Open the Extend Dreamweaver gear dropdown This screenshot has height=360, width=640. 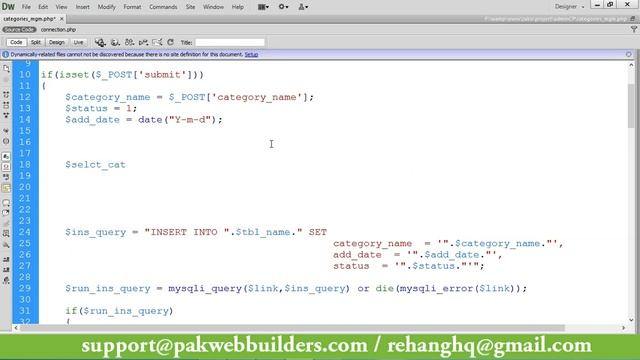[283, 7]
